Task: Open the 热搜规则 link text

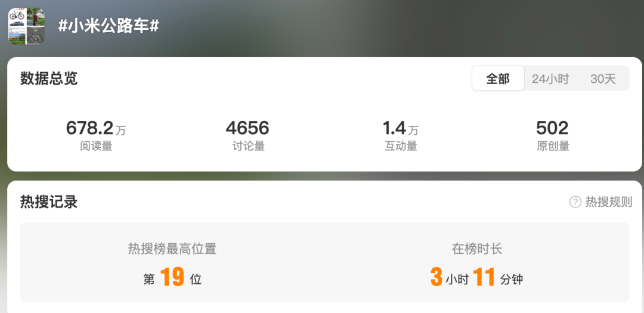Action: click(609, 202)
